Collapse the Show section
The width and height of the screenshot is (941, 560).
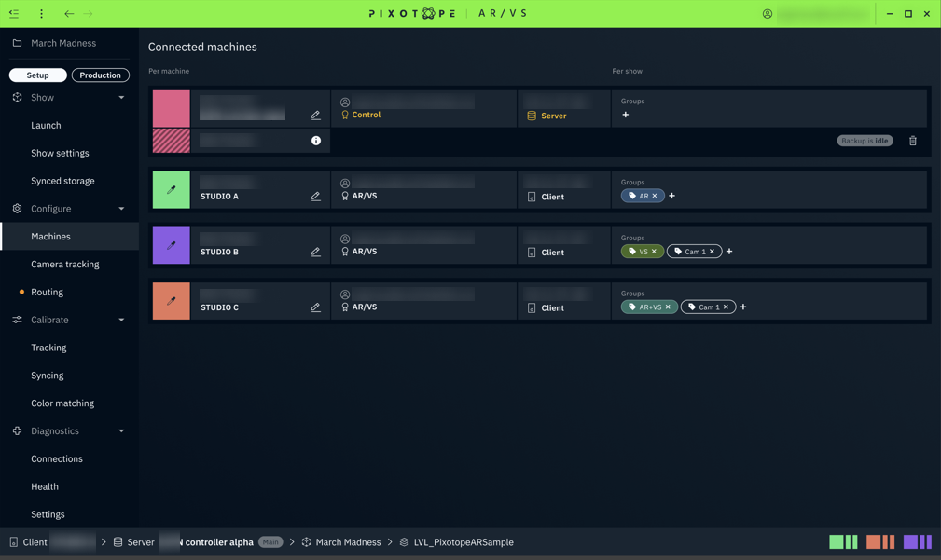coord(121,97)
